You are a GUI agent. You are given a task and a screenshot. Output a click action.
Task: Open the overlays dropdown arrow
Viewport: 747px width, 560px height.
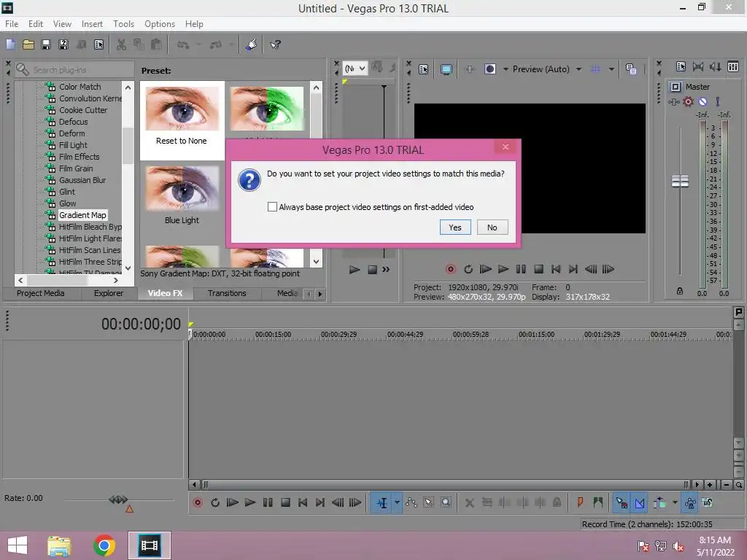pos(611,69)
